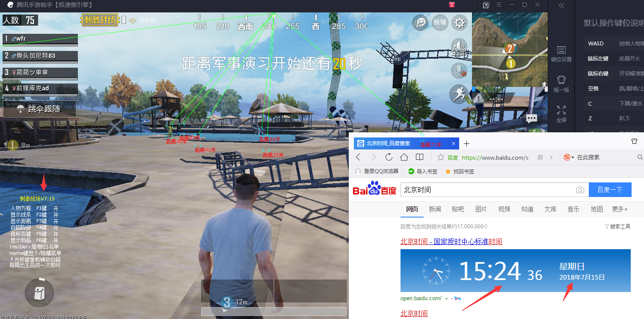644x319 pixels.
Task: Click 导入书签 import bookmarks
Action: point(423,171)
